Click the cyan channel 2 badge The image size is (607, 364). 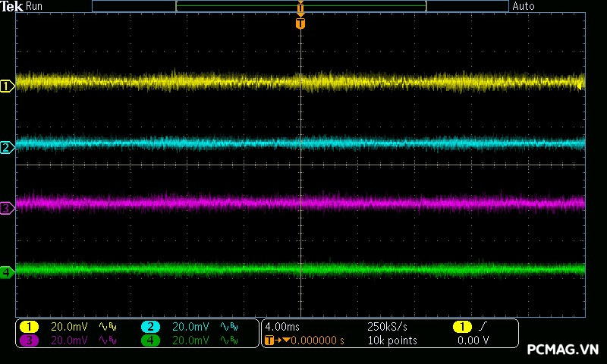tap(150, 326)
